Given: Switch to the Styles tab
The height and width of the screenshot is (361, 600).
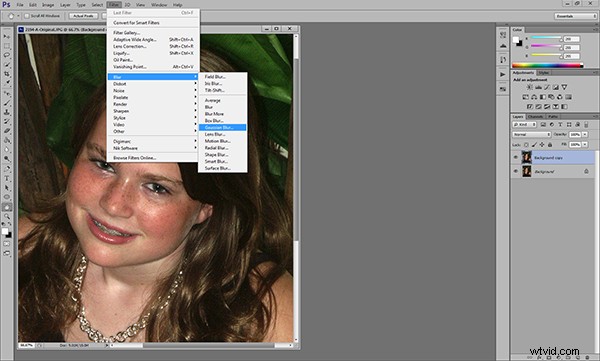Looking at the screenshot, I should [x=543, y=73].
